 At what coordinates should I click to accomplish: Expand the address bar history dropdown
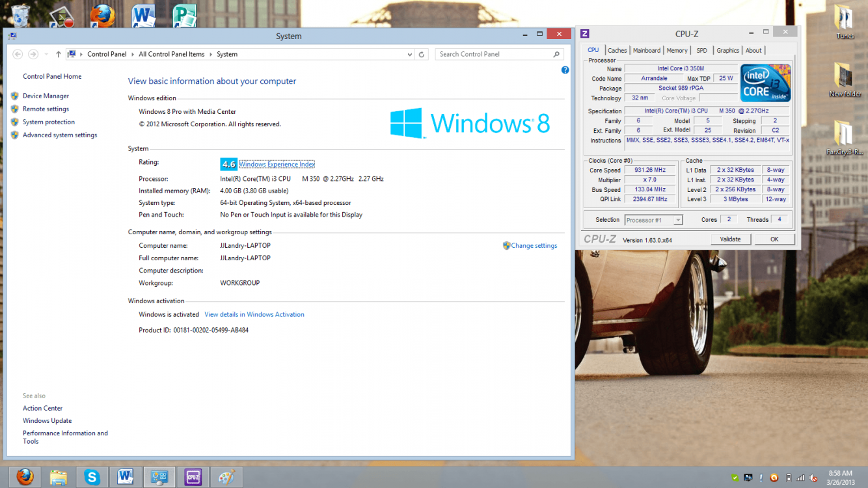409,54
